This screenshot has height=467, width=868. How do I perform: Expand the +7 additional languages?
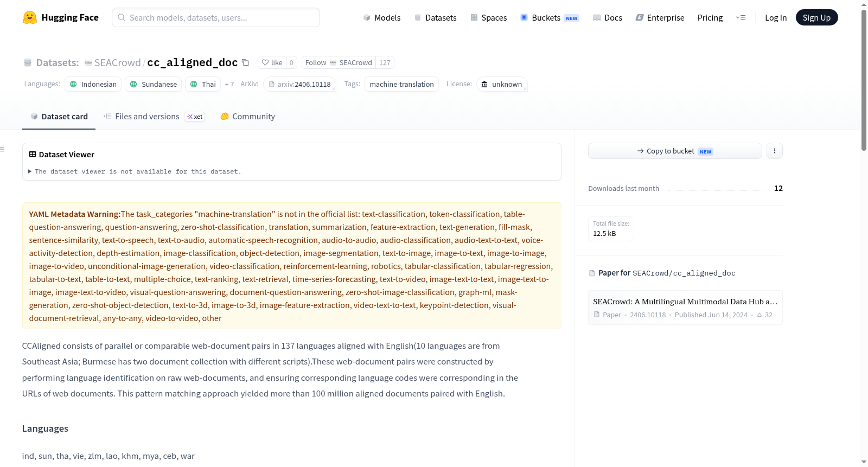229,84
